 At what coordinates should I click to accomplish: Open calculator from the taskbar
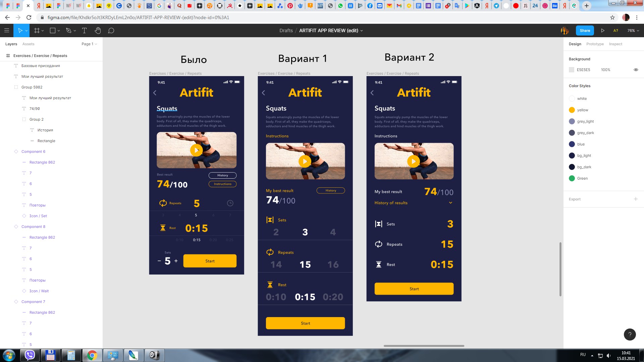(71, 355)
